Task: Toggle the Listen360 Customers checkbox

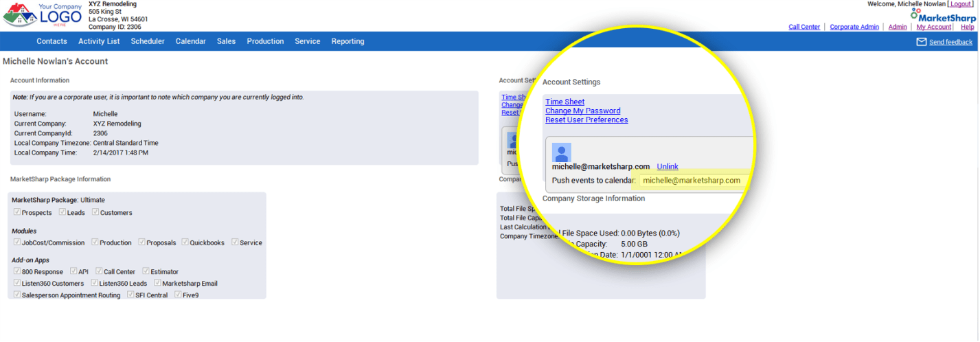Action: [16, 282]
